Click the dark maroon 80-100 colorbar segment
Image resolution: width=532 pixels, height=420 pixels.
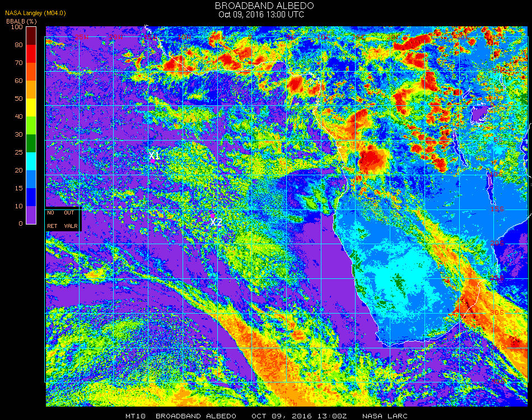[x=31, y=36]
